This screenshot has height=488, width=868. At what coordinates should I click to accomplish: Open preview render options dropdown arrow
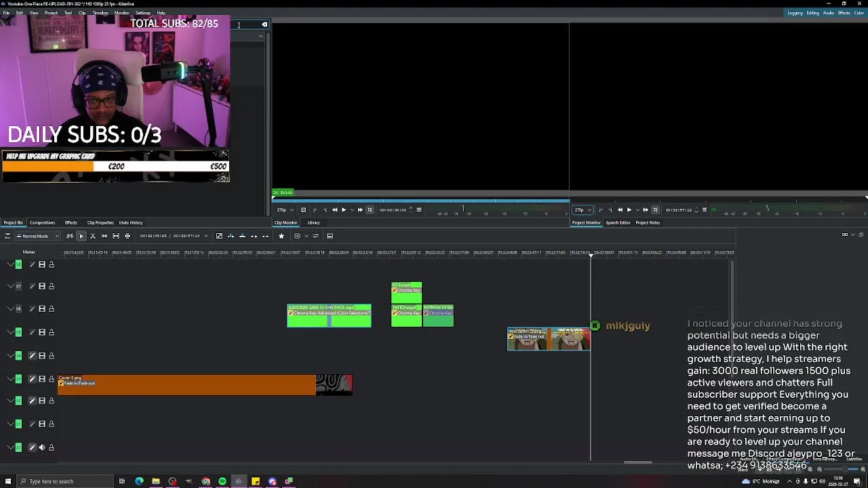tap(306, 236)
